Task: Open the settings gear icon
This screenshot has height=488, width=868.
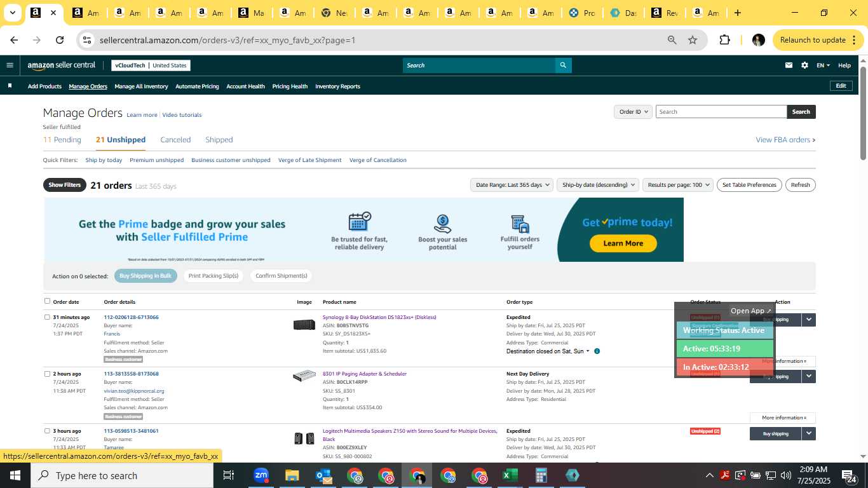Action: pos(804,65)
